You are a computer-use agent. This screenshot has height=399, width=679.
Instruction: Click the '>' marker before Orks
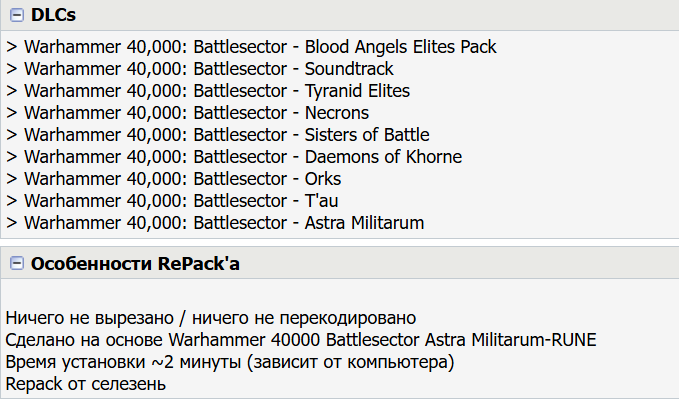tap(12, 179)
